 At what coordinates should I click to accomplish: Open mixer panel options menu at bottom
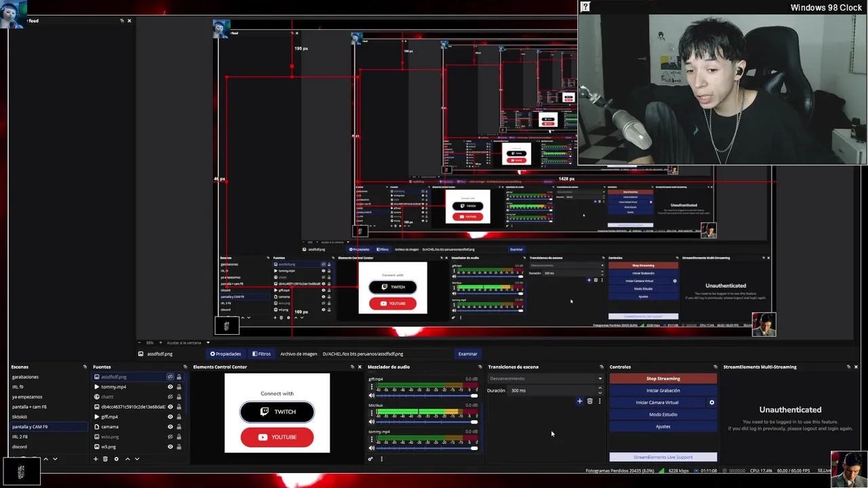coord(381,459)
